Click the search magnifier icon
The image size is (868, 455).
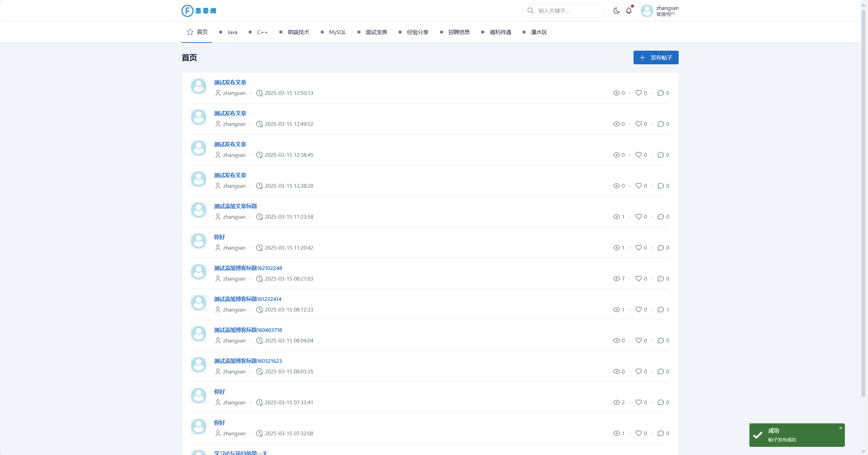530,11
